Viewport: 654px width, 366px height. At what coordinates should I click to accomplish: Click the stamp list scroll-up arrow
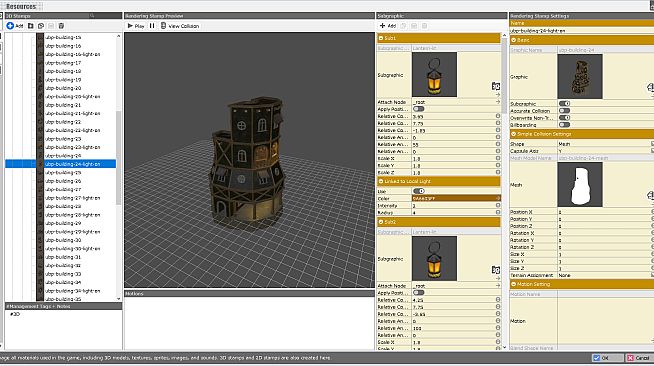pyautogui.click(x=119, y=37)
